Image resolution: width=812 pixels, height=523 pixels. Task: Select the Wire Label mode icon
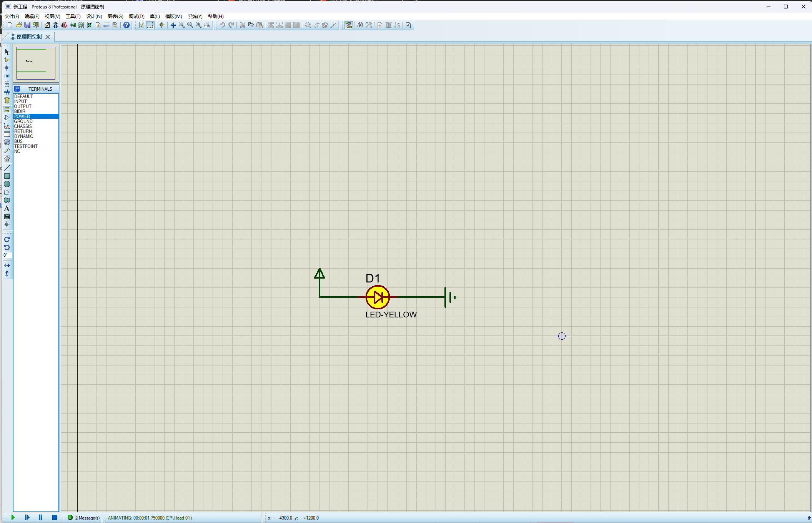[7, 76]
